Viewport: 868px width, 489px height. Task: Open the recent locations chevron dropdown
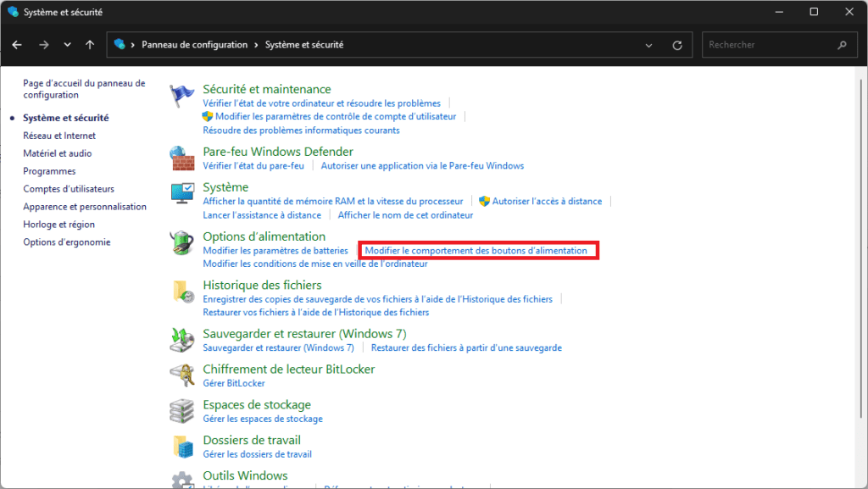(x=67, y=45)
